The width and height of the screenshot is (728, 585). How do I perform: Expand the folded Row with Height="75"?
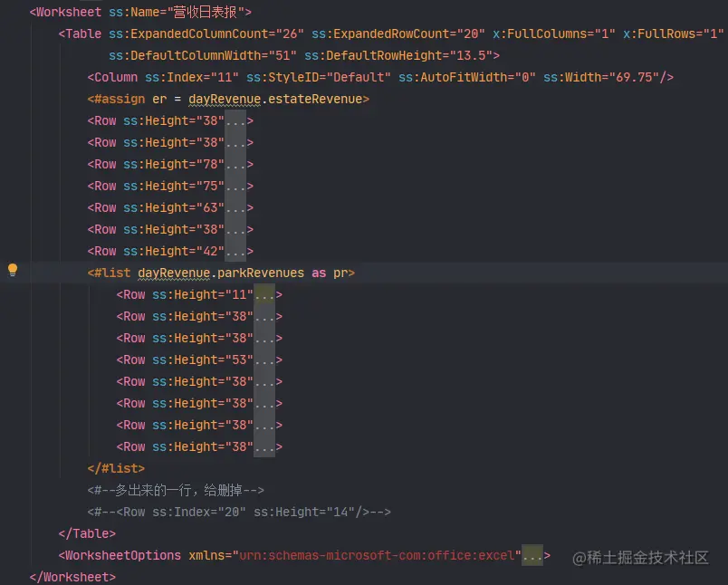click(x=235, y=187)
